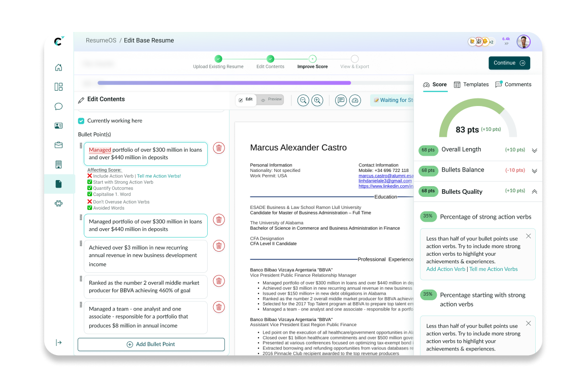This screenshot has width=588, height=385.
Task: Click the user profile avatar
Action: 524,42
